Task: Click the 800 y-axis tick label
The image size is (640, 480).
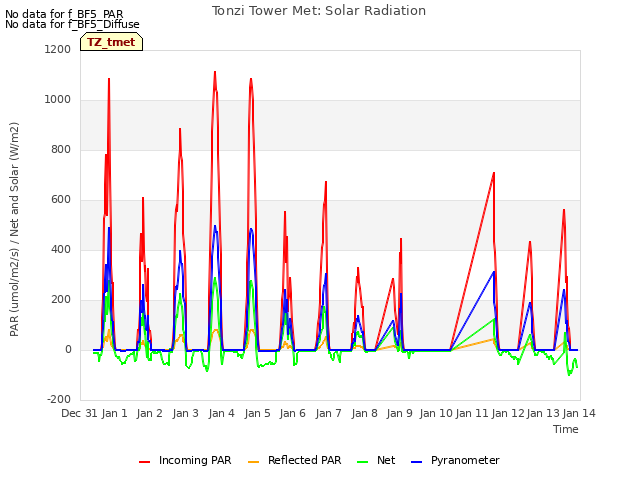Action: tap(61, 149)
